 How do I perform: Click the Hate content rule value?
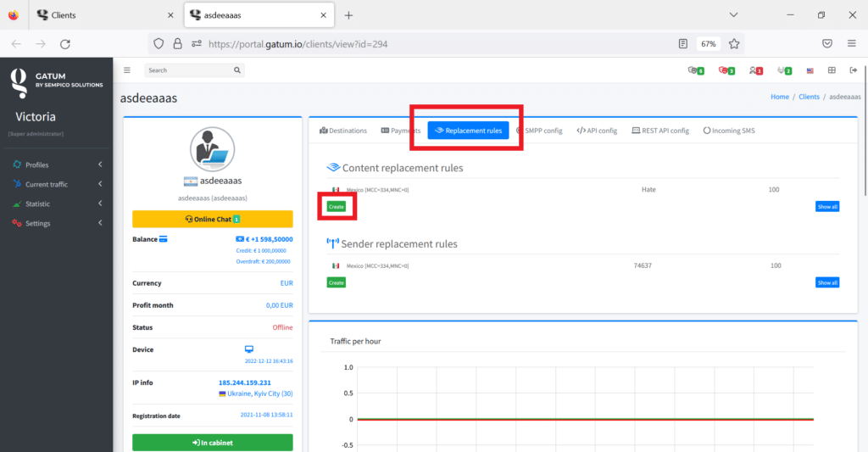tap(648, 189)
